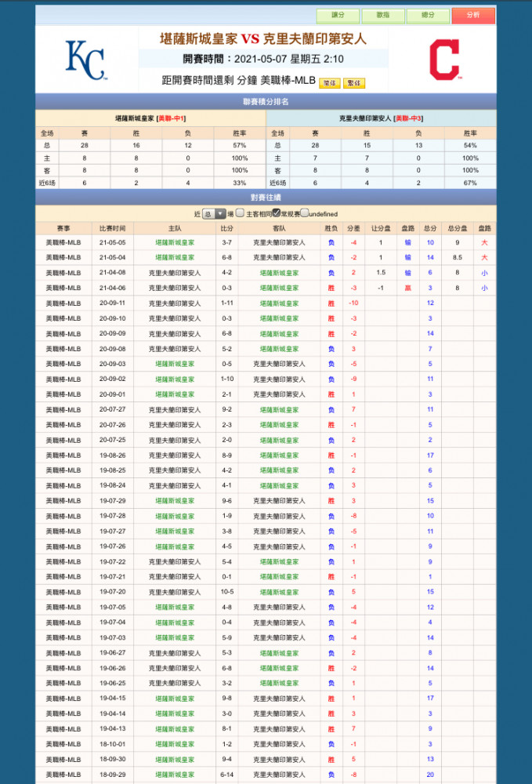Click the 让分盘 column header
The image size is (532, 784).
pyautogui.click(x=381, y=228)
